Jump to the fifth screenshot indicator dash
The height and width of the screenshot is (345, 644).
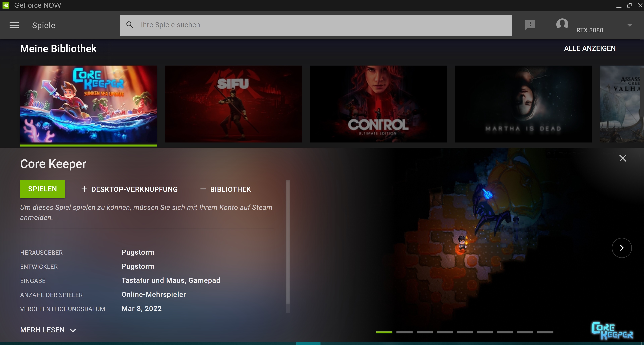465,332
